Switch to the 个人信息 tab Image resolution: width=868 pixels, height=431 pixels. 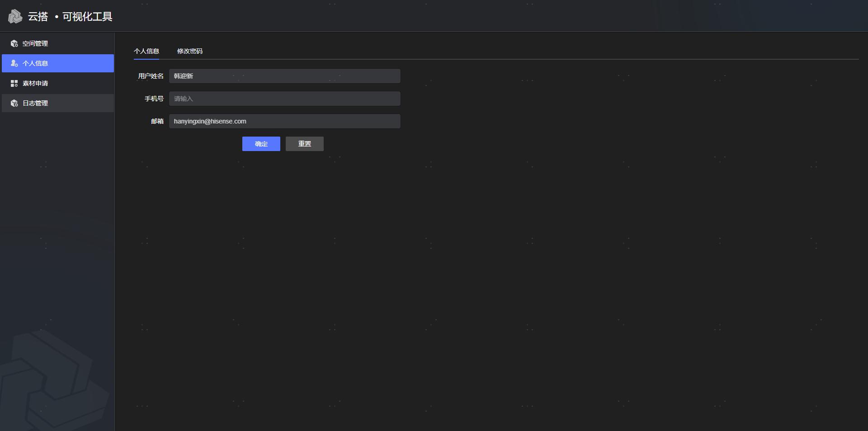pyautogui.click(x=146, y=51)
